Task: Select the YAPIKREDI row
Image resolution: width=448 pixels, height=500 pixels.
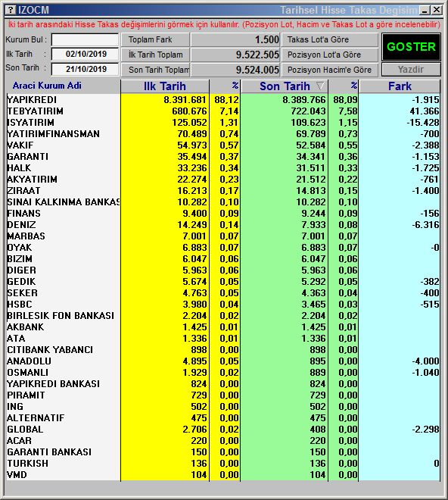Action: [223, 100]
